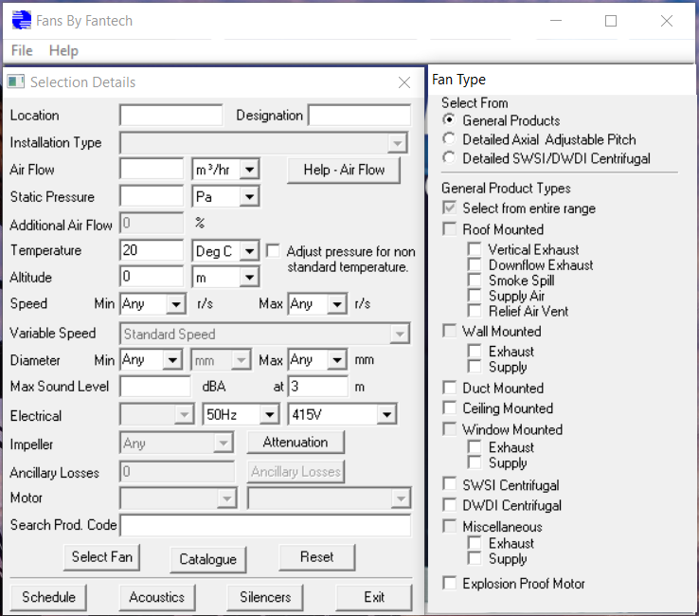Click the Search Prod. Code field
Viewport: 699px width, 616px height.
pos(265,525)
